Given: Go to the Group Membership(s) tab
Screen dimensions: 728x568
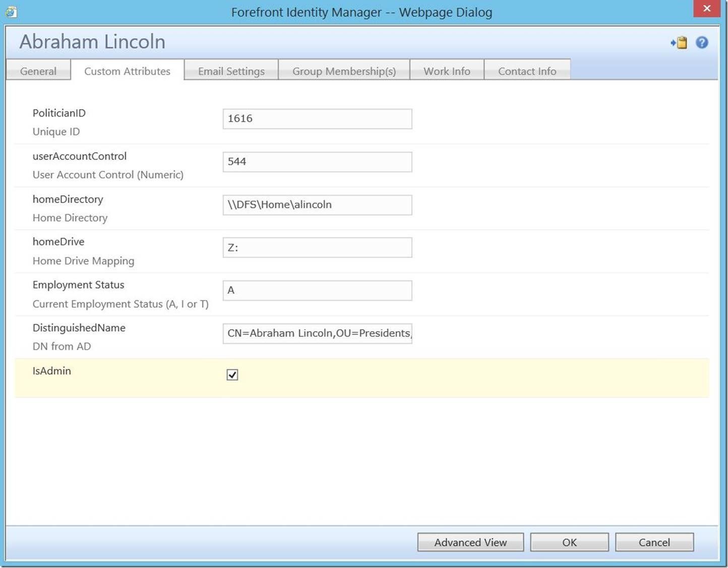Looking at the screenshot, I should (x=344, y=71).
